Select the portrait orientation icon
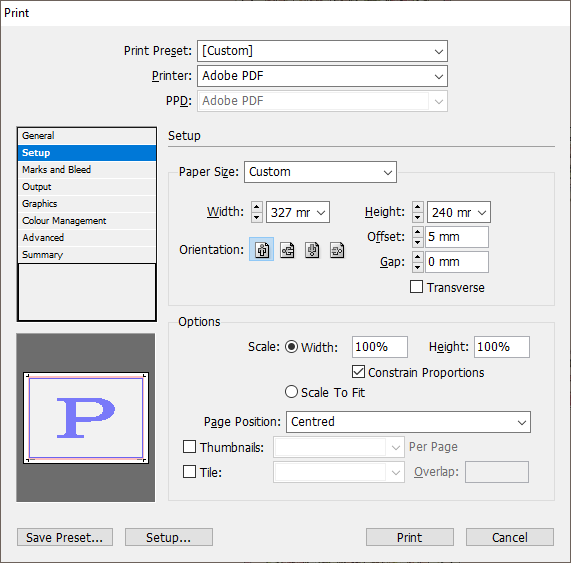This screenshot has height=563, width=571. tap(261, 249)
